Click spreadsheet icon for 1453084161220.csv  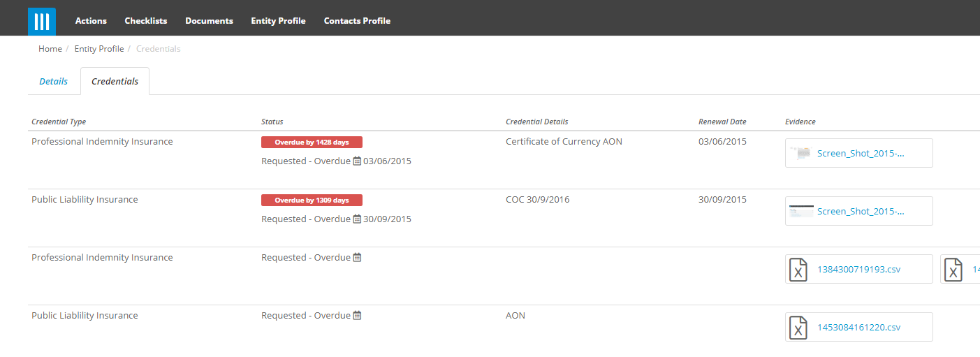[798, 328]
